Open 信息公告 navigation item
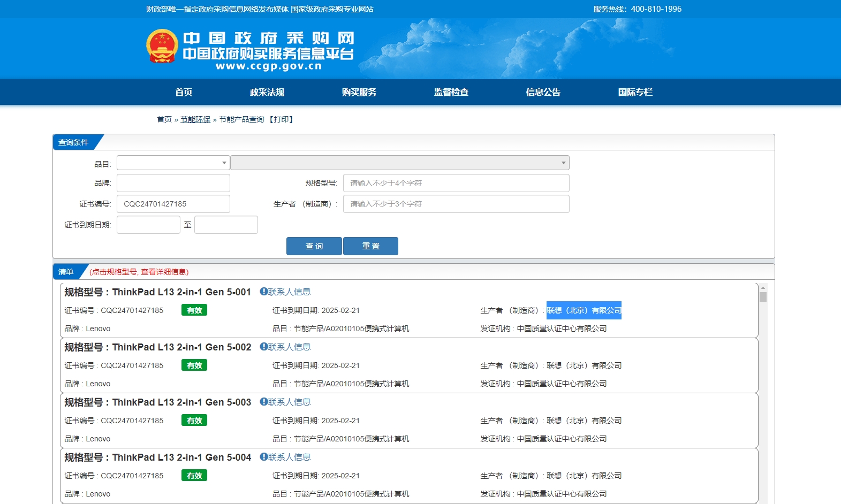The image size is (841, 504). coord(543,92)
